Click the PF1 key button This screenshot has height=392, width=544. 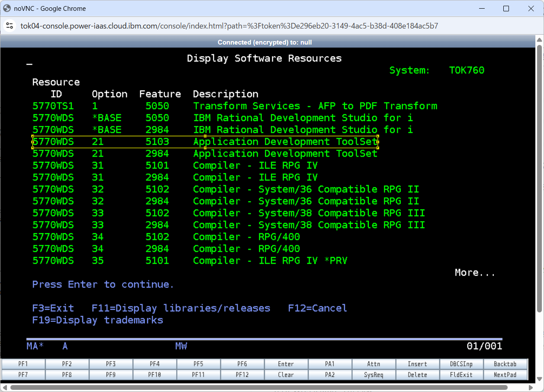tap(23, 364)
